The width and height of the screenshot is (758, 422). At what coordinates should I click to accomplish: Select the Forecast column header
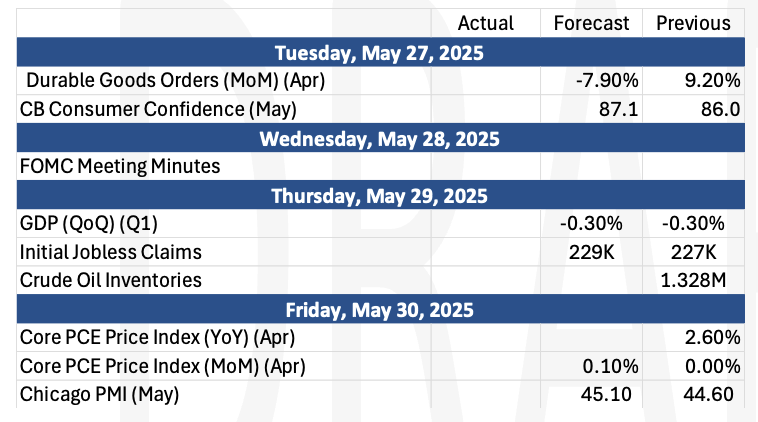tap(591, 23)
